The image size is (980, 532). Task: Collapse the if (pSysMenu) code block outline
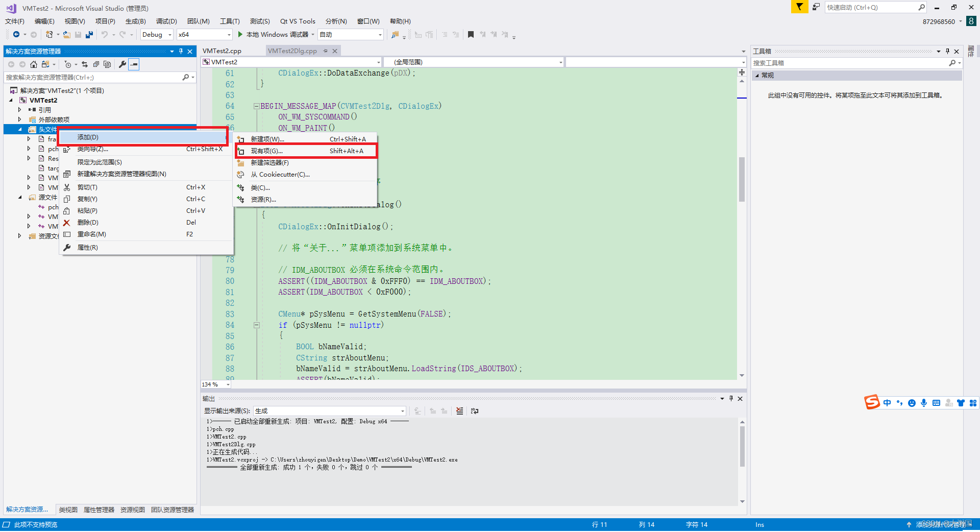pyautogui.click(x=256, y=325)
